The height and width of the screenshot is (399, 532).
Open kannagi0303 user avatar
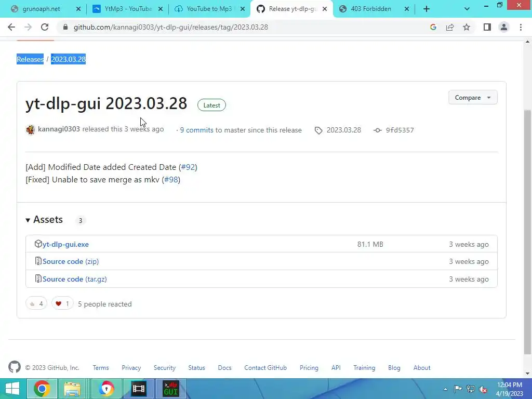point(31,129)
